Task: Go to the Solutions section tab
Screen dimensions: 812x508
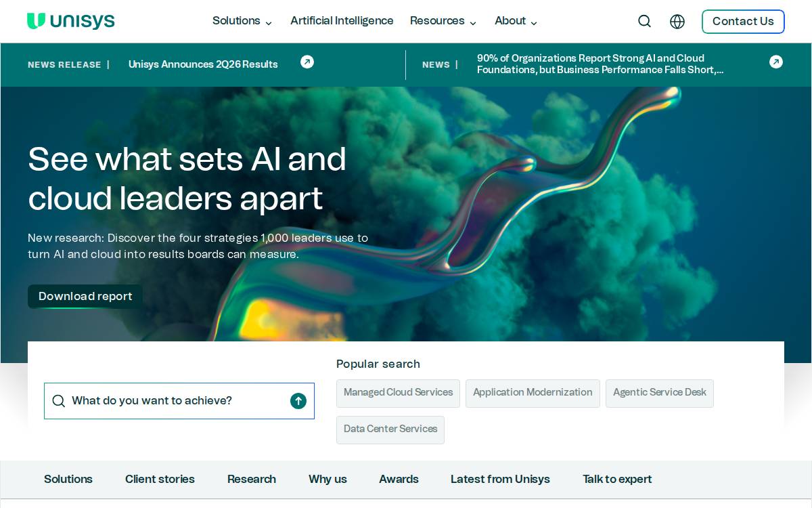Action: [x=68, y=480]
